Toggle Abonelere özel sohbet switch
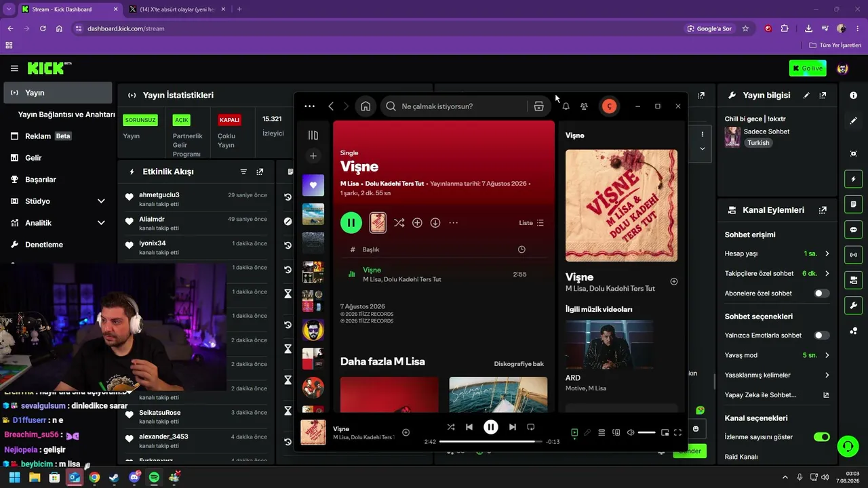868x488 pixels. (821, 293)
